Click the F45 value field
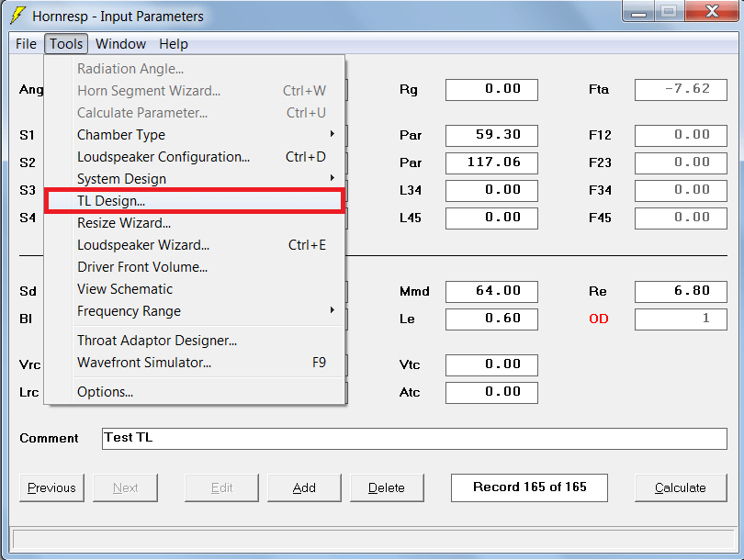 (681, 218)
